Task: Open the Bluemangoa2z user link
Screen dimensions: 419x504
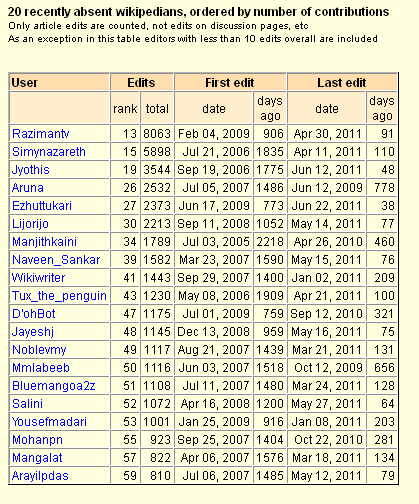Action: (54, 386)
